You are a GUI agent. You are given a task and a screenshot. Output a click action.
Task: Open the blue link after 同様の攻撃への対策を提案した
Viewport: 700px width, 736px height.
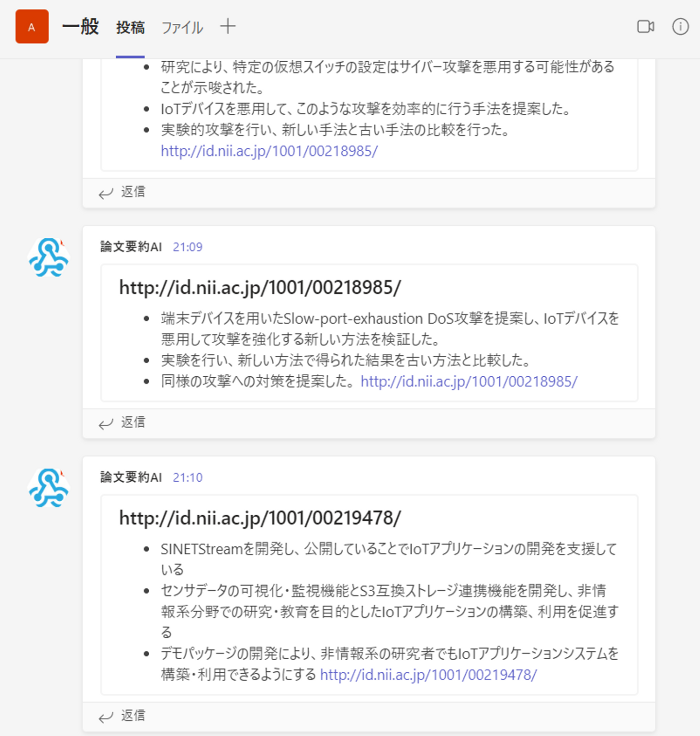coord(469,382)
